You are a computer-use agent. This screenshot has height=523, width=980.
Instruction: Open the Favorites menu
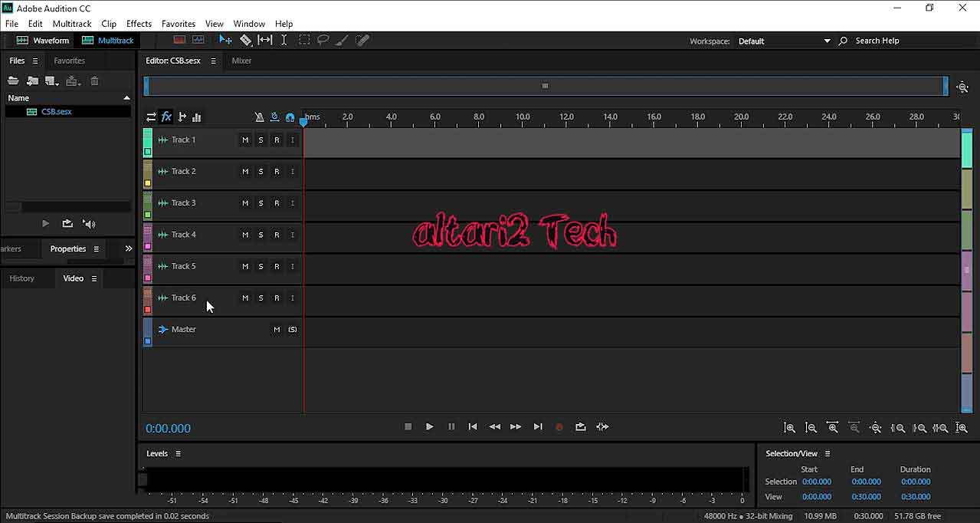[x=178, y=24]
